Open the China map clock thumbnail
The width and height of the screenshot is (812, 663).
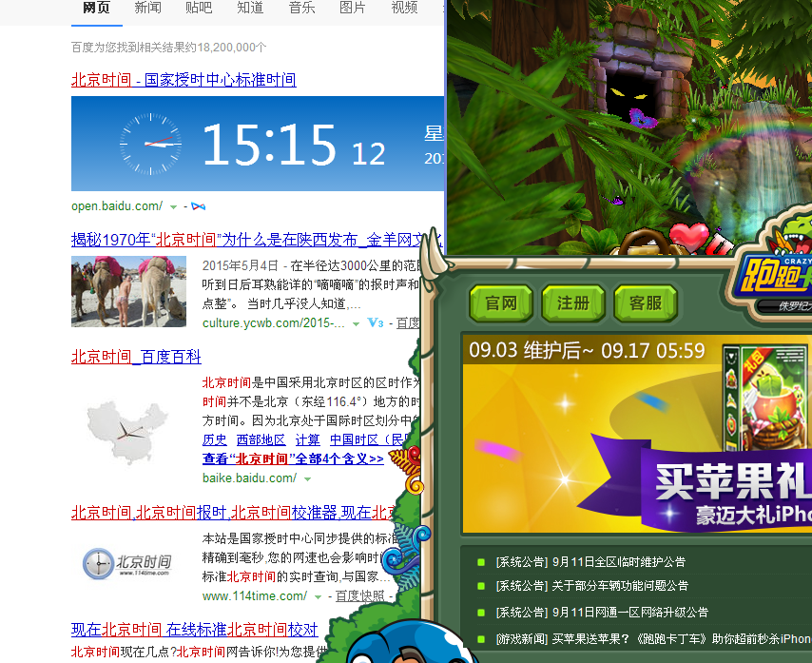128,431
